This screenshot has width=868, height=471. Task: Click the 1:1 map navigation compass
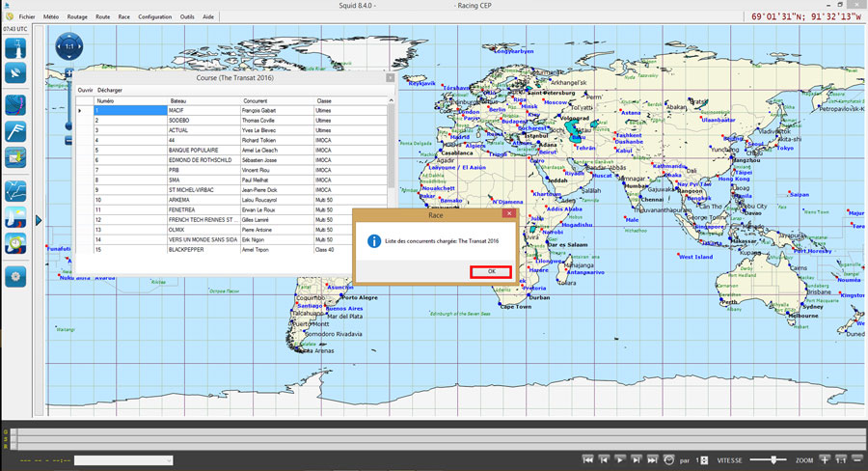click(x=68, y=45)
